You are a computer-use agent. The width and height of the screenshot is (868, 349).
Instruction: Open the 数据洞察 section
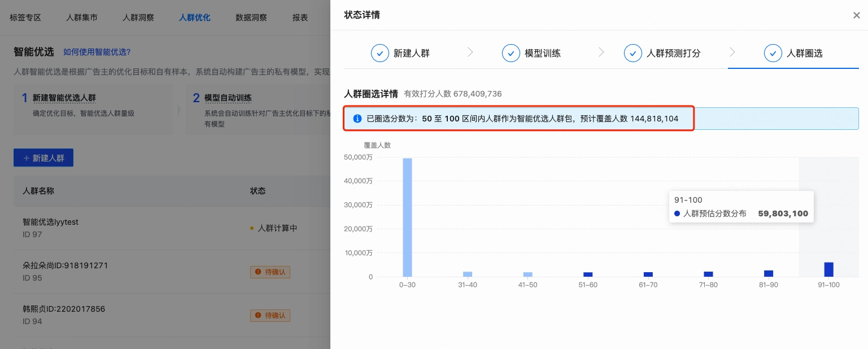point(251,18)
